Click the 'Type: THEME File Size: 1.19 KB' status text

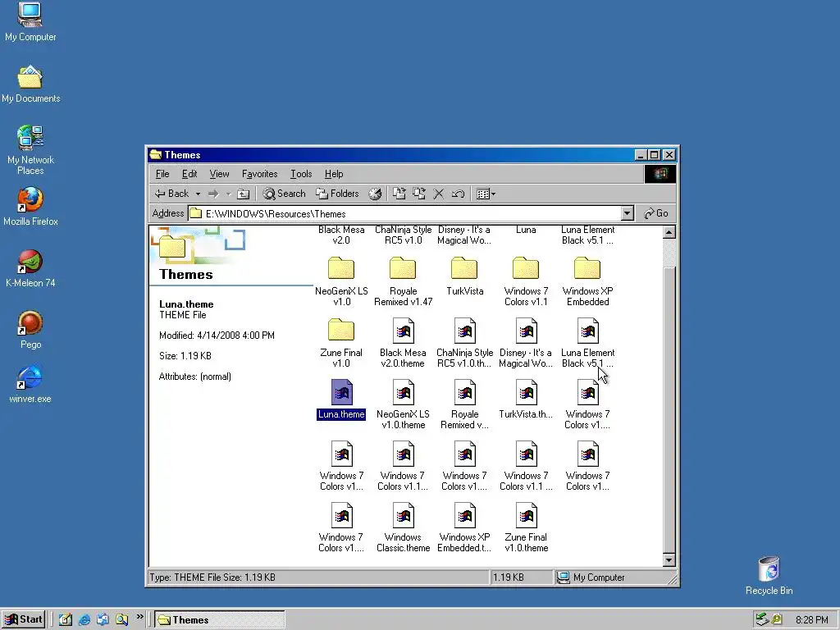click(x=212, y=577)
